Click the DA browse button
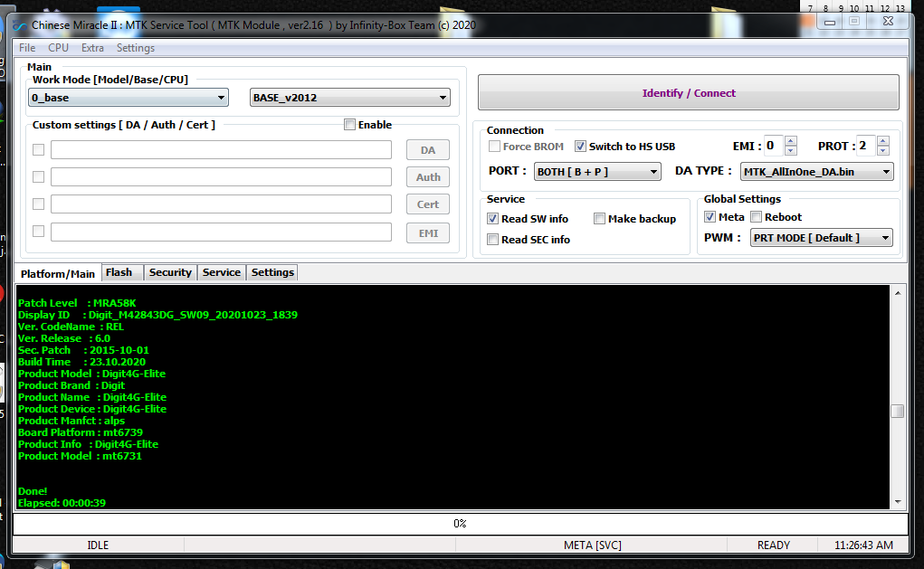The image size is (924, 569). click(428, 149)
